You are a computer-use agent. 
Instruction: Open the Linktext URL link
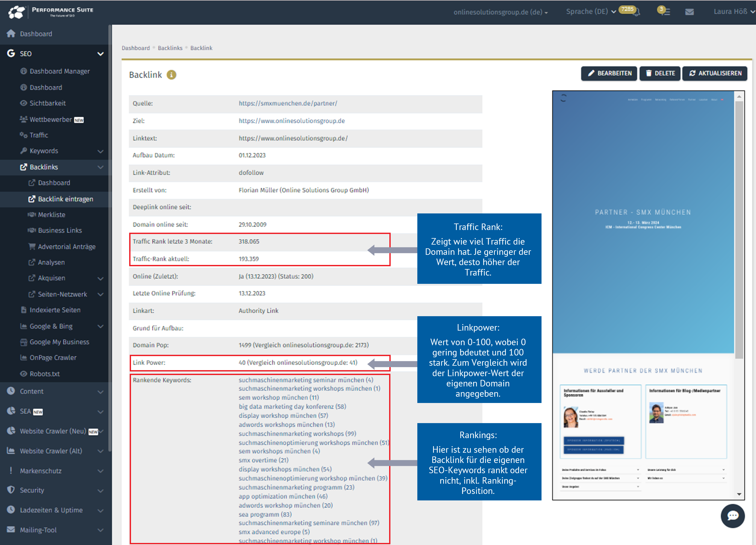coord(293,138)
